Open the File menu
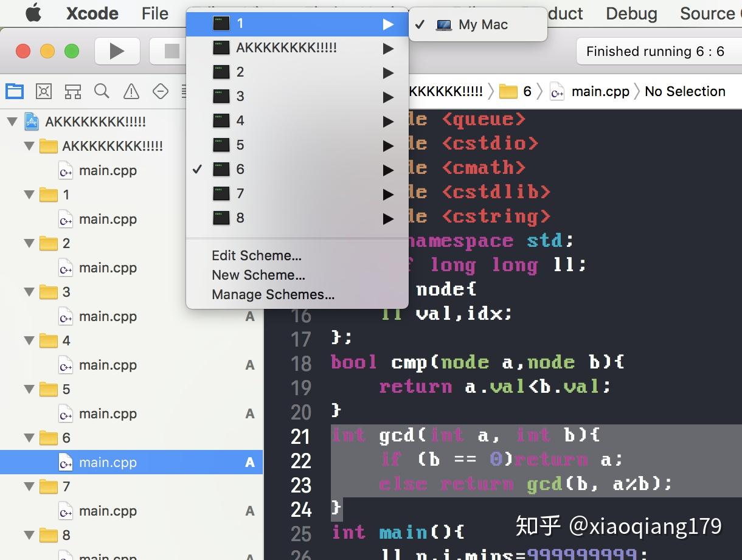The width and height of the screenshot is (742, 560). pos(155,13)
